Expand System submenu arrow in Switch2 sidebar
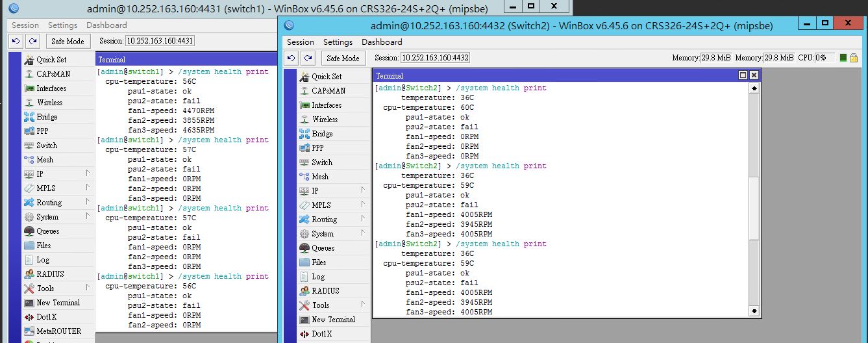Viewport: 868px width, 343px height. point(363,233)
